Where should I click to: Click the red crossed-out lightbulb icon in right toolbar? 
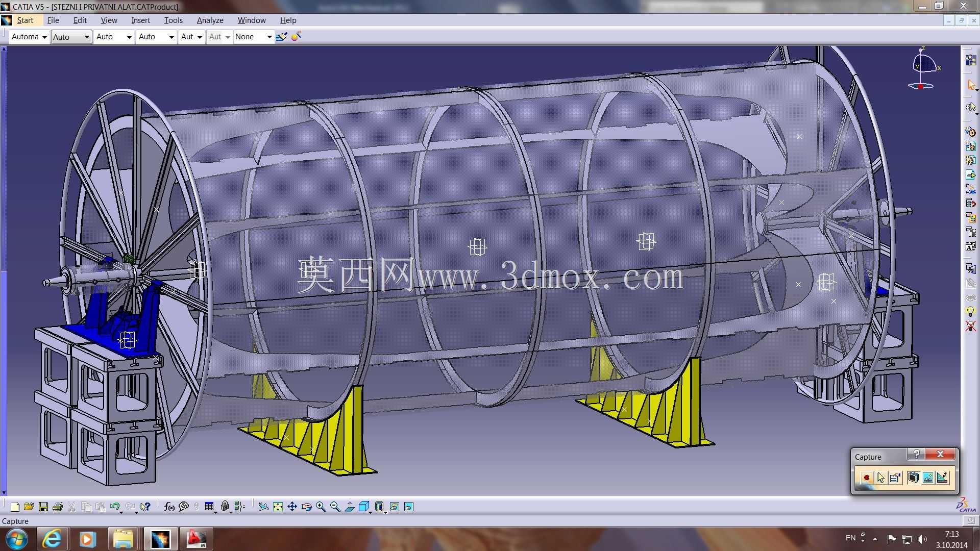click(x=970, y=326)
